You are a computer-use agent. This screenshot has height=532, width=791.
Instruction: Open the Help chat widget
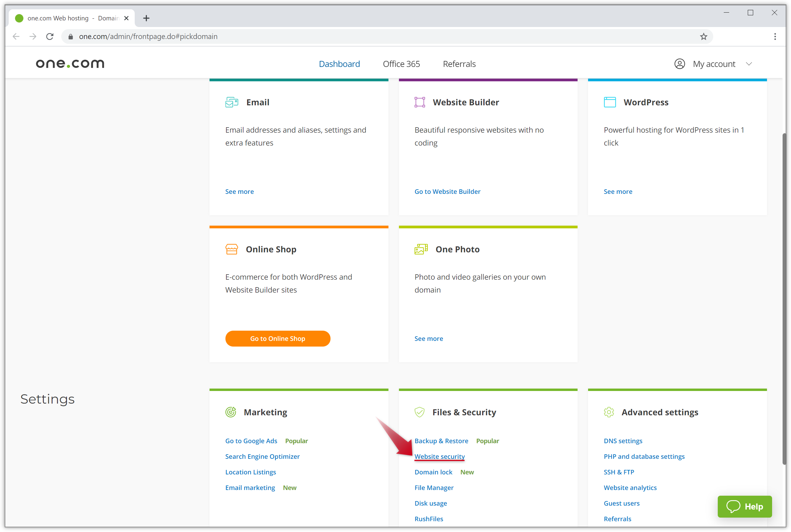(744, 506)
